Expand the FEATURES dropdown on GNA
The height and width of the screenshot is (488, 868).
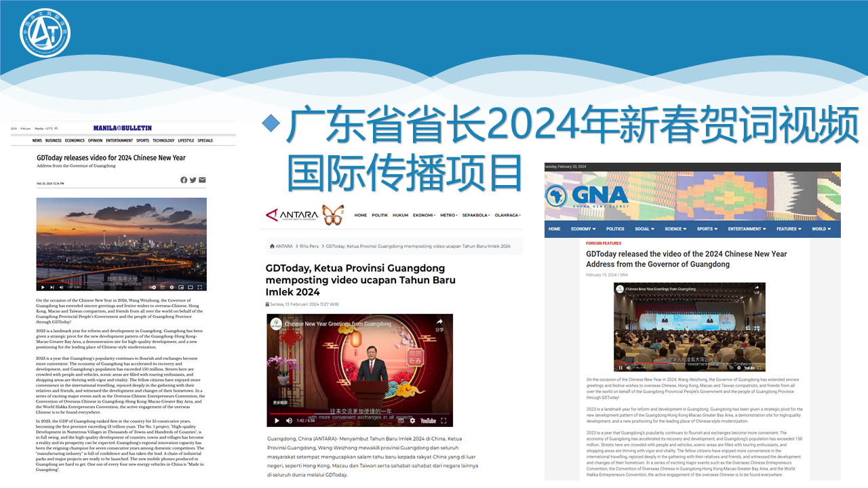point(789,229)
